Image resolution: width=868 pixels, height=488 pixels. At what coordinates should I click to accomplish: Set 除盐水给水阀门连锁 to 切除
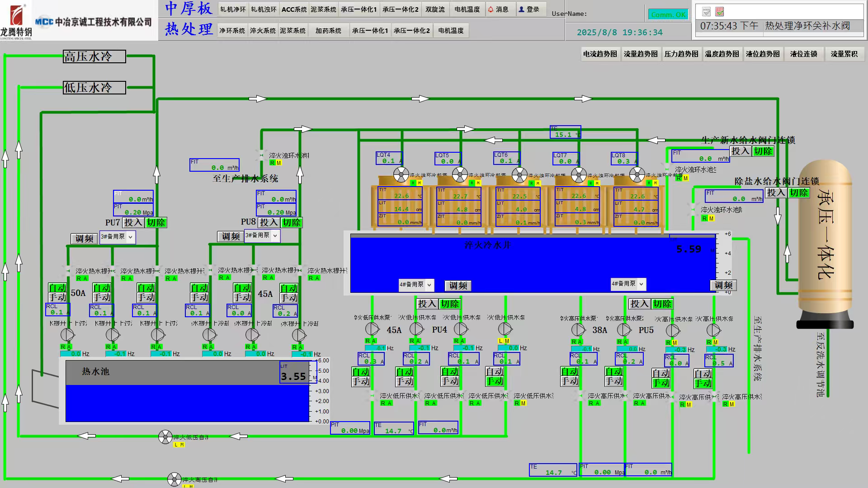[798, 192]
